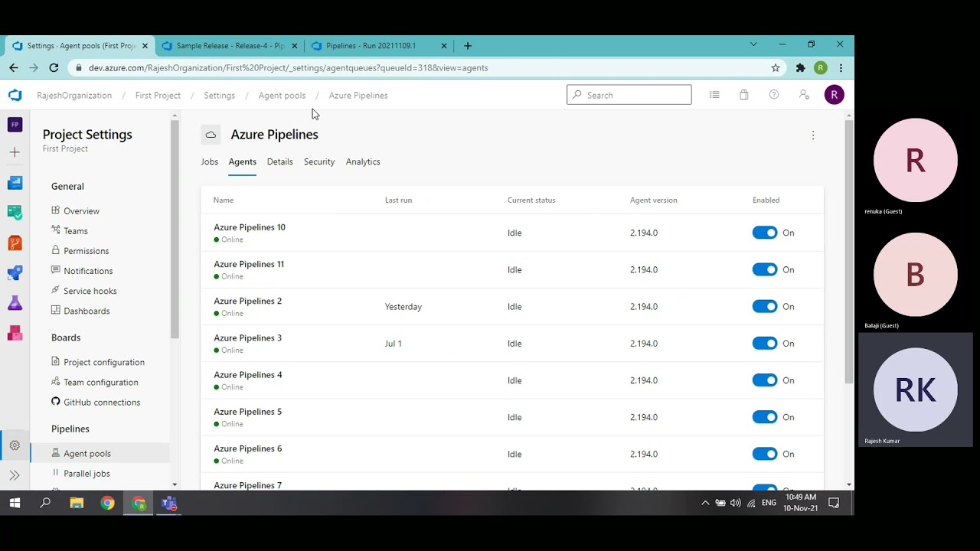
Task: Click the Search input field
Action: (x=629, y=95)
